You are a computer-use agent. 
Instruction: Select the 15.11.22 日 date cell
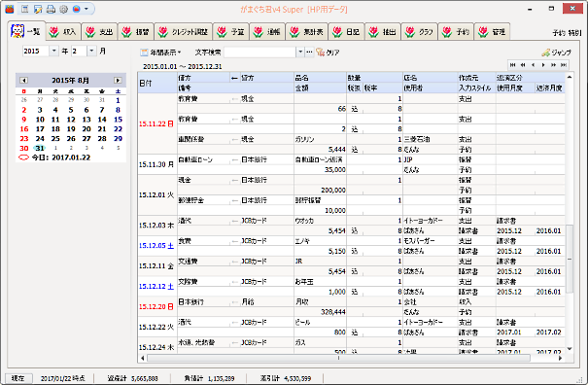pos(157,123)
